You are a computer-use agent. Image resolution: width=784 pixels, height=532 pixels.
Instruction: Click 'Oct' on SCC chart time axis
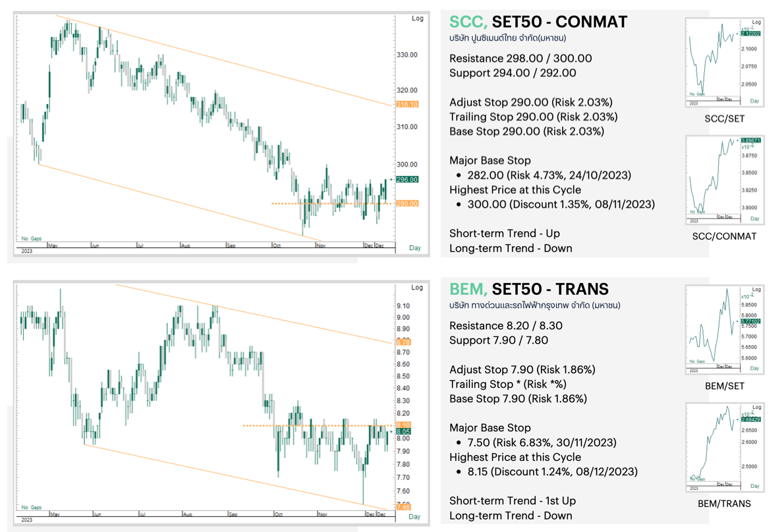pos(277,246)
